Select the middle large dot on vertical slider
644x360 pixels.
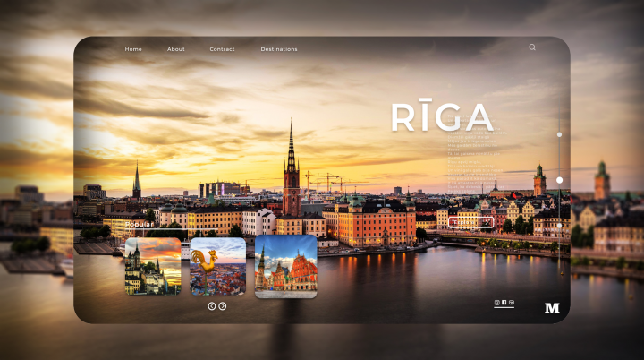pos(559,180)
